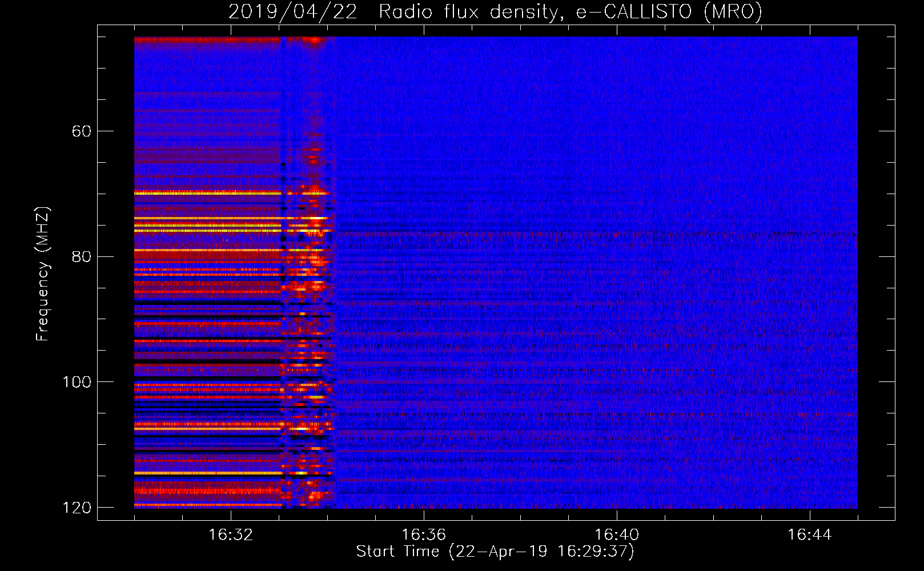The width and height of the screenshot is (924, 571).
Task: Click the 16:40 time tick label
Action: point(617,535)
